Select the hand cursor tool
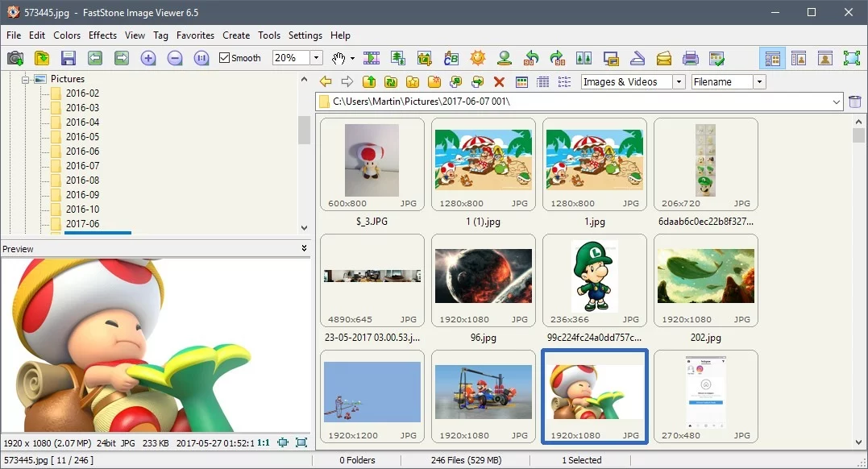 click(338, 58)
